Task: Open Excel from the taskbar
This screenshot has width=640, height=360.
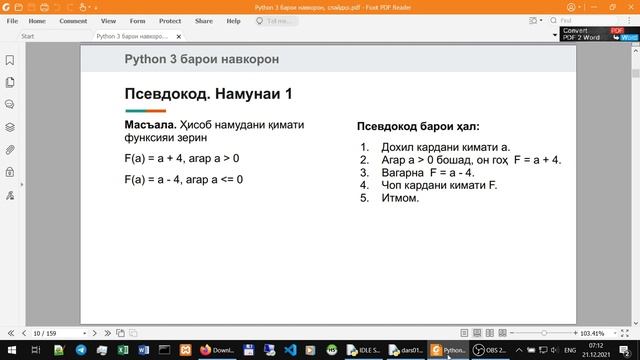Action: tap(123, 350)
